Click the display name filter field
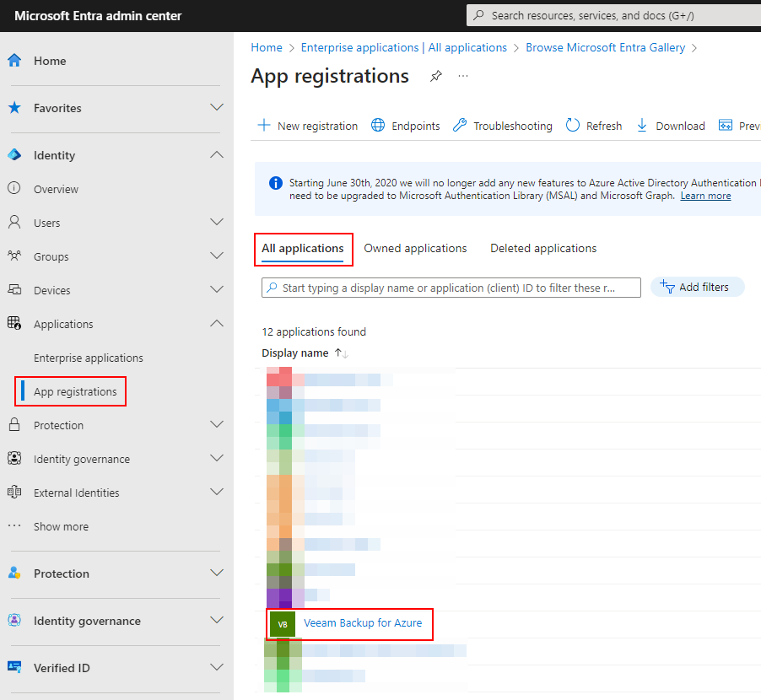Viewport: 761px width, 700px height. click(451, 288)
